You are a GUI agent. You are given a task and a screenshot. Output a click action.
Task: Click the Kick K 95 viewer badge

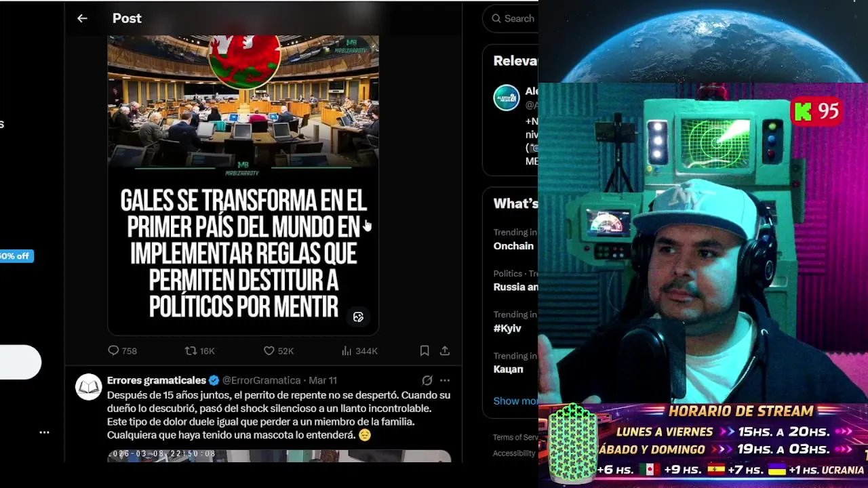tap(817, 112)
